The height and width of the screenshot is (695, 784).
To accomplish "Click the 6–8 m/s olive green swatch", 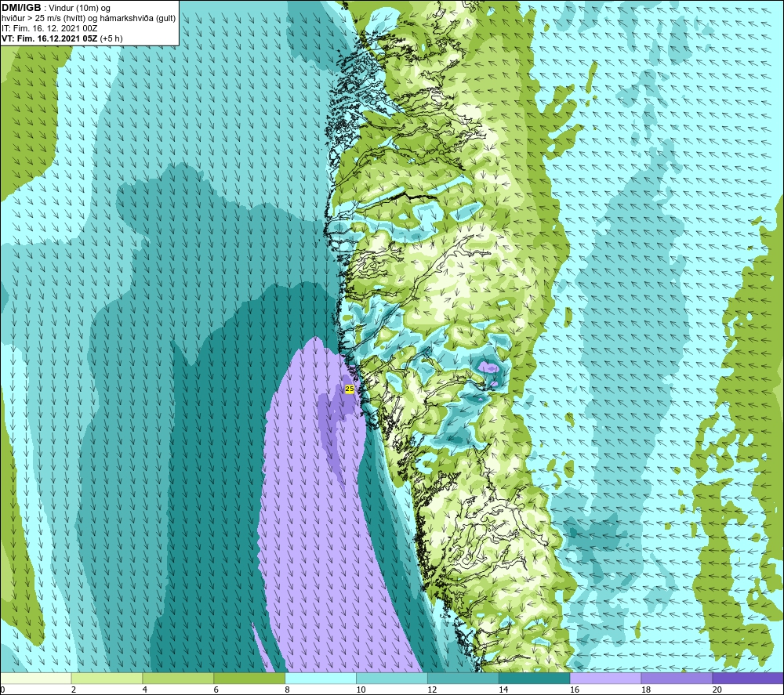I will point(249,678).
